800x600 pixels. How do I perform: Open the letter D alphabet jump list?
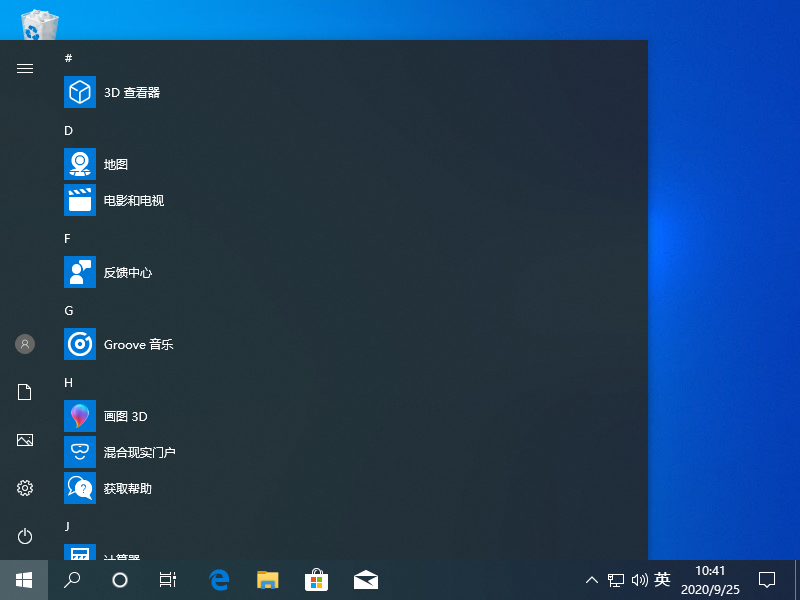click(68, 130)
